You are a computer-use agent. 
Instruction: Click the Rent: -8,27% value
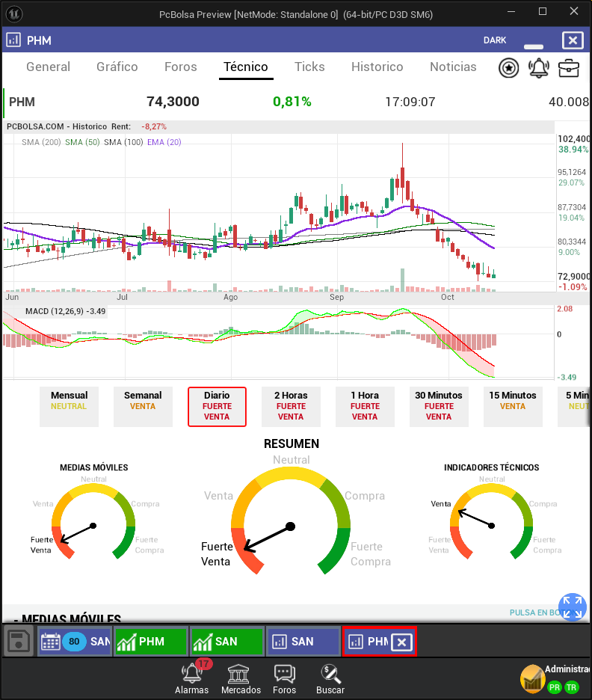(154, 127)
